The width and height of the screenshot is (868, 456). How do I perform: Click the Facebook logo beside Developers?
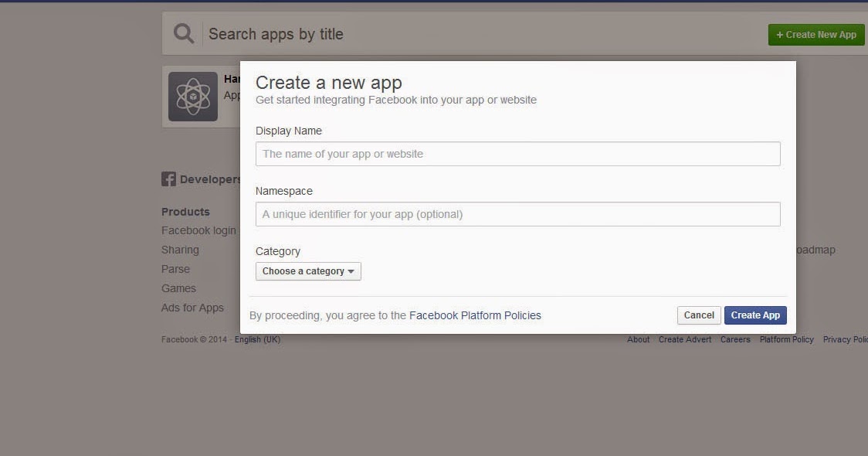[x=168, y=179]
